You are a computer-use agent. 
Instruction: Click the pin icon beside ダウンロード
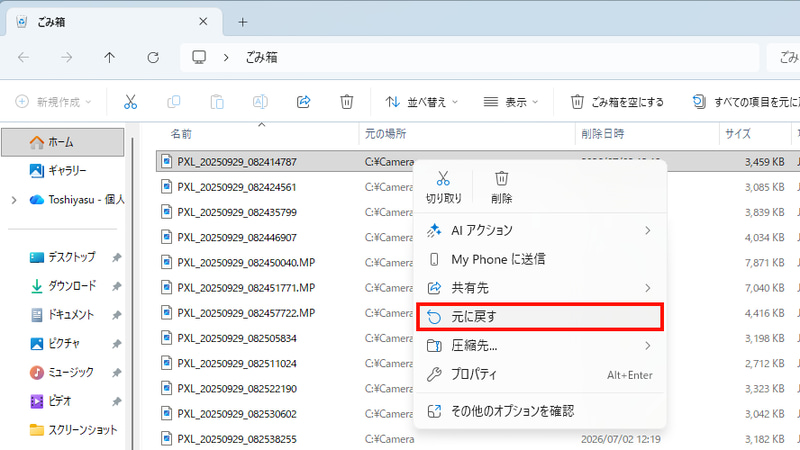tap(116, 287)
